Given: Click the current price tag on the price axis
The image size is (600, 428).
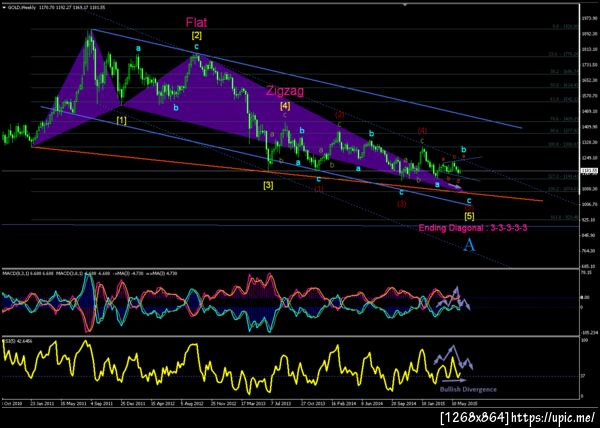Looking at the screenshot, I should (587, 171).
